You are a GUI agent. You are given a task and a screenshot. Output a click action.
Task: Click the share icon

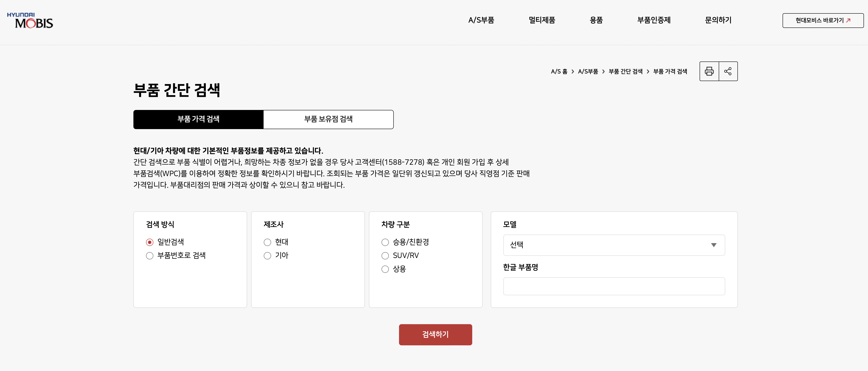[x=728, y=71]
